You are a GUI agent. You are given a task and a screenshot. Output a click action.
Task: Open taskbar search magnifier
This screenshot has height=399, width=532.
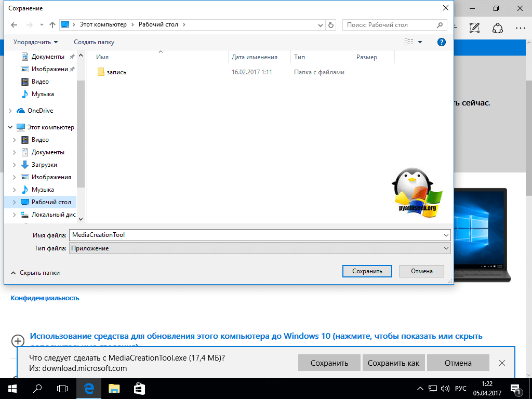coord(37,389)
